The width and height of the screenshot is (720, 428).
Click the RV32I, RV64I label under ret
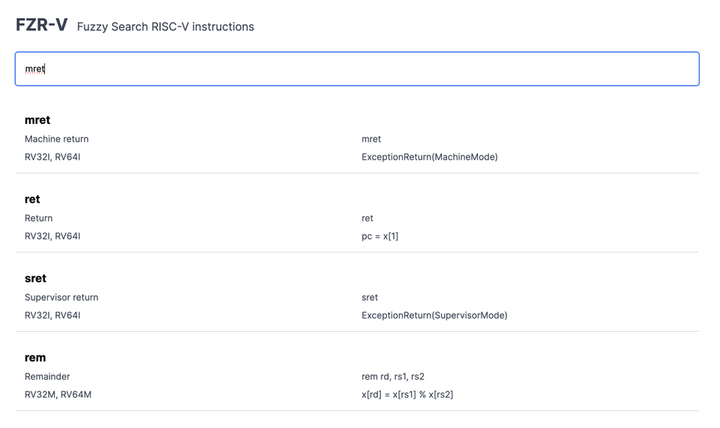[52, 236]
